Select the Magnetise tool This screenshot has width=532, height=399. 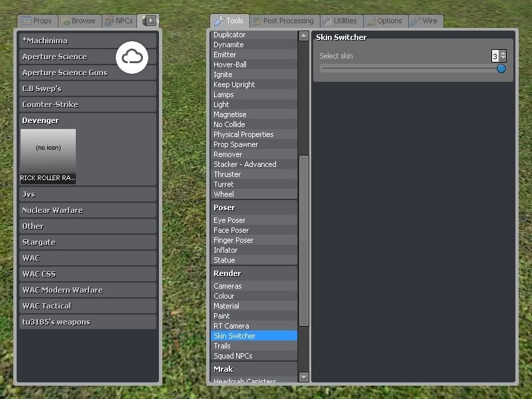(254, 114)
